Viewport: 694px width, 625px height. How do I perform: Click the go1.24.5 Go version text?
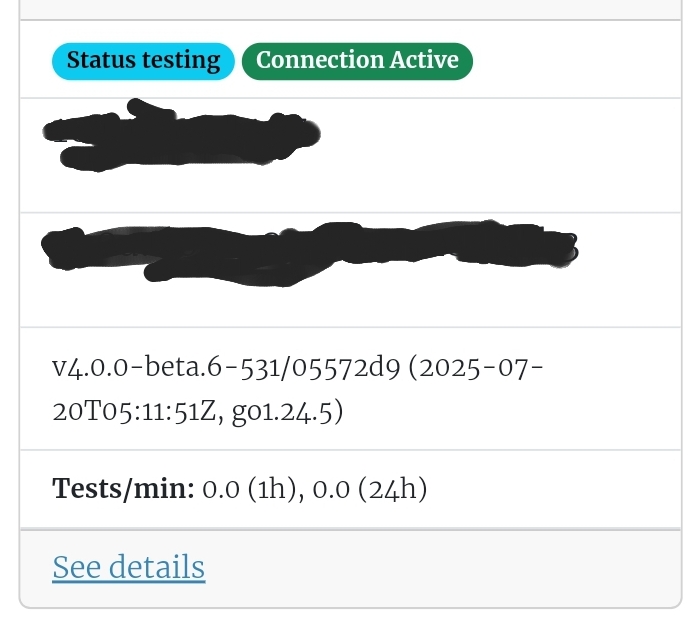tap(282, 412)
